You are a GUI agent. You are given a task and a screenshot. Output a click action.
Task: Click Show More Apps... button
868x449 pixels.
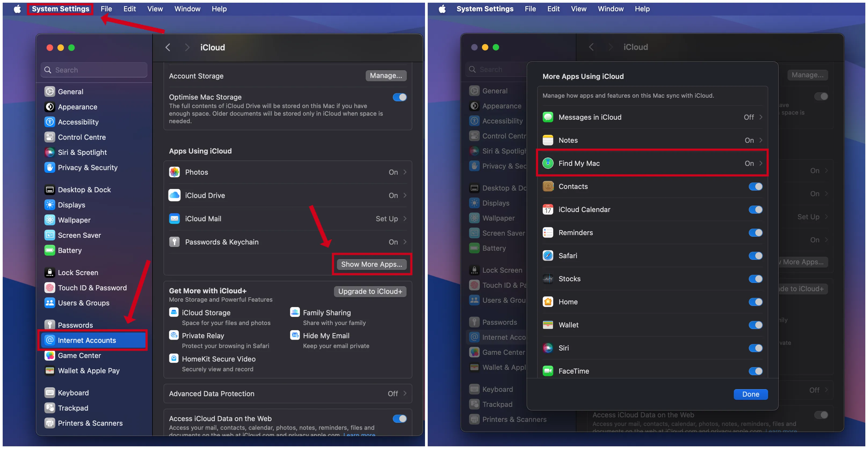point(372,264)
